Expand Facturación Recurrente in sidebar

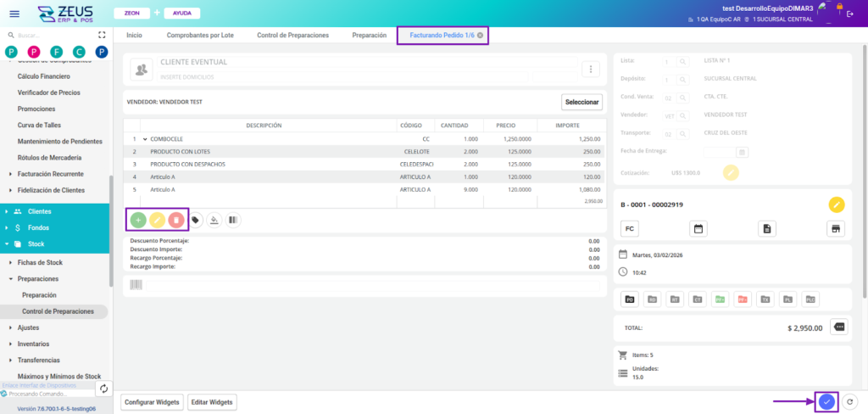51,174
